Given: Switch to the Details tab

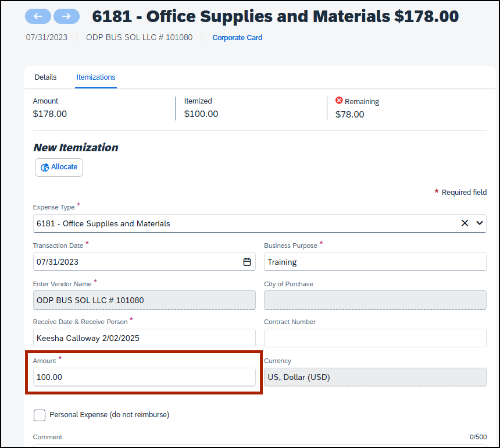Looking at the screenshot, I should [x=45, y=77].
